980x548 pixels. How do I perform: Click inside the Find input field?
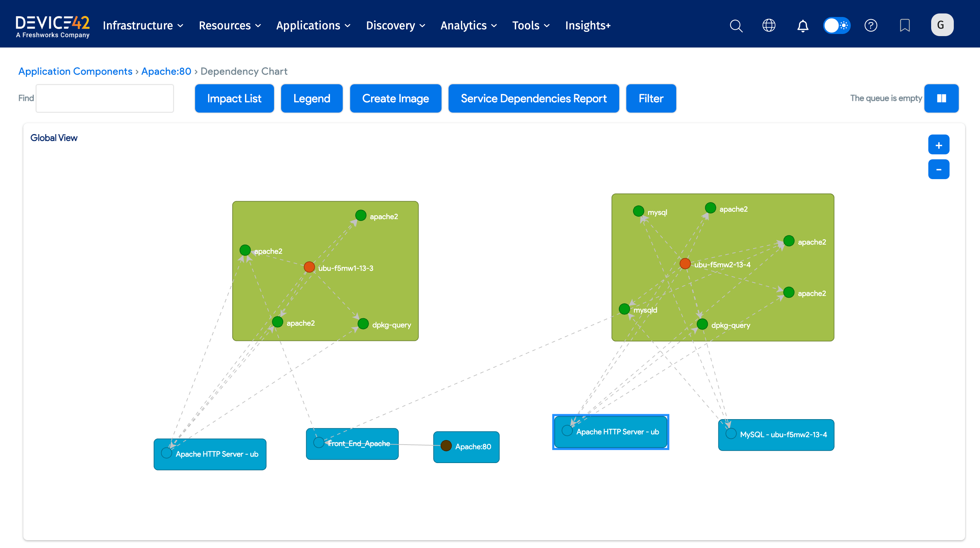[104, 98]
